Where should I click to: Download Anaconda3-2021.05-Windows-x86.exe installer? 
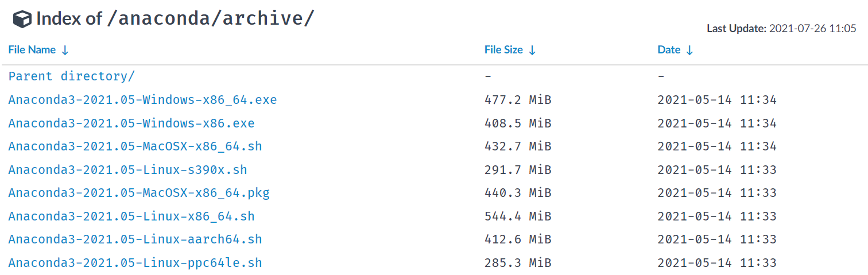coord(131,123)
